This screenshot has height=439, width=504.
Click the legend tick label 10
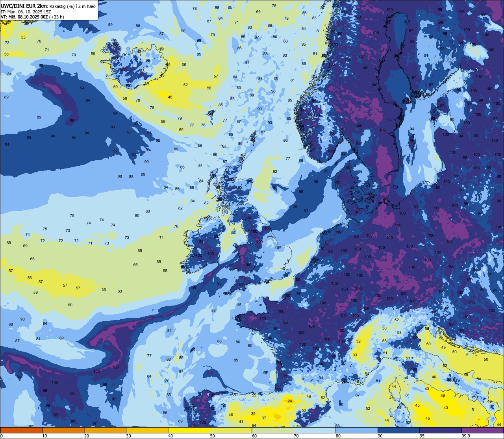click(x=44, y=436)
